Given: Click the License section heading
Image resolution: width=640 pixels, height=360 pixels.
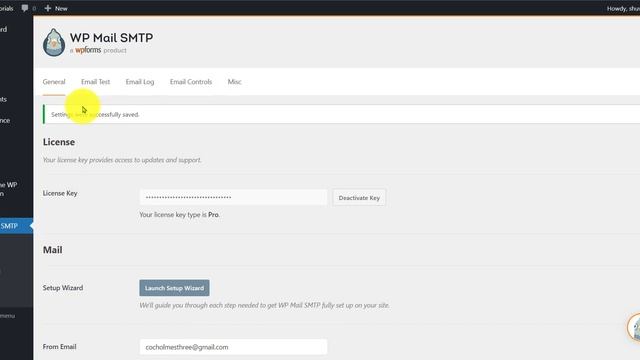Looking at the screenshot, I should tap(59, 142).
